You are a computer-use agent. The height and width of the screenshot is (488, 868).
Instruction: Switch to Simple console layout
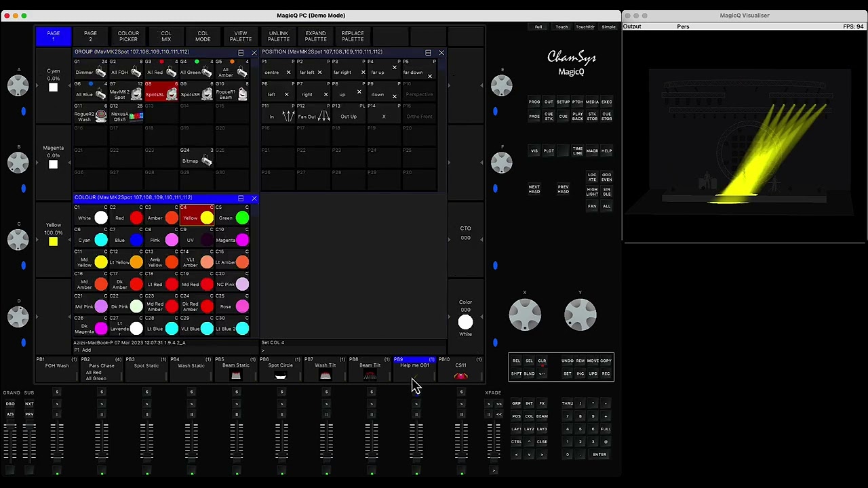coord(608,27)
